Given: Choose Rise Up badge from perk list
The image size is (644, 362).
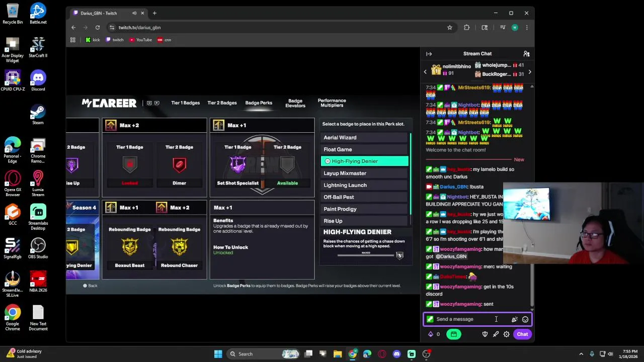Looking at the screenshot, I should tap(365, 221).
